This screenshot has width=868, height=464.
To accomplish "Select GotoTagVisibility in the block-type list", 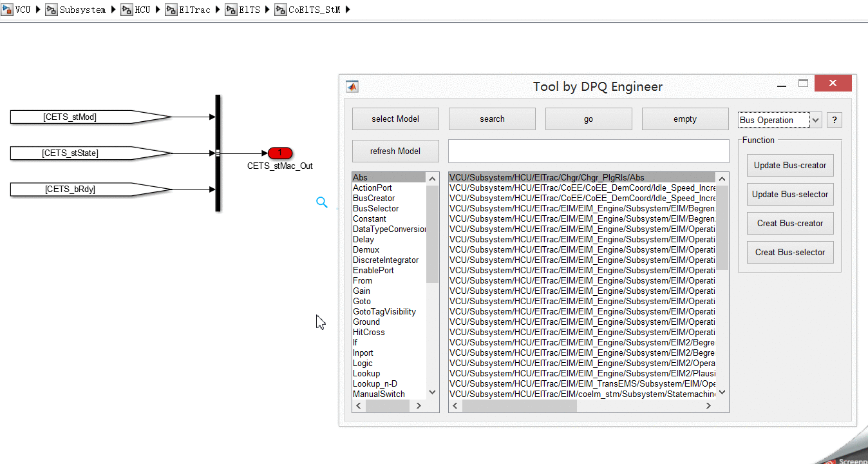I will pyautogui.click(x=389, y=311).
